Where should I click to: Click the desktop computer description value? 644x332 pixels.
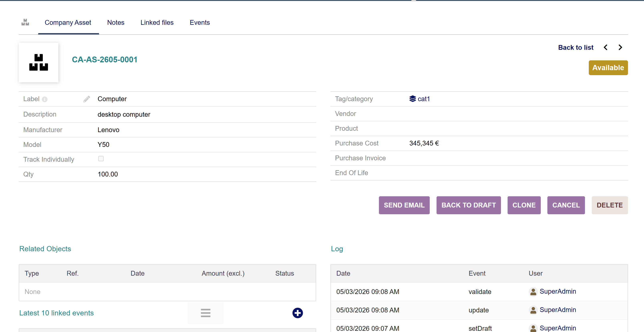click(124, 114)
